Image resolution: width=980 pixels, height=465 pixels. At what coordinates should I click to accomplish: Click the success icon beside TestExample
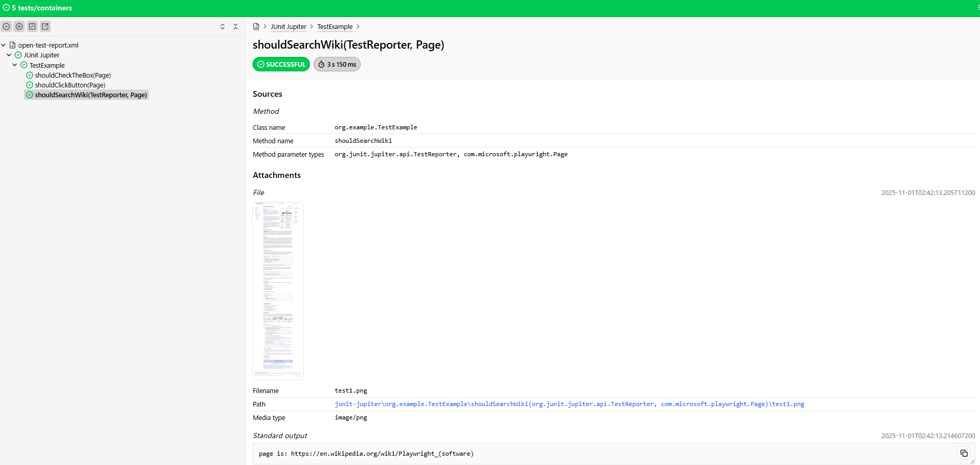(24, 65)
